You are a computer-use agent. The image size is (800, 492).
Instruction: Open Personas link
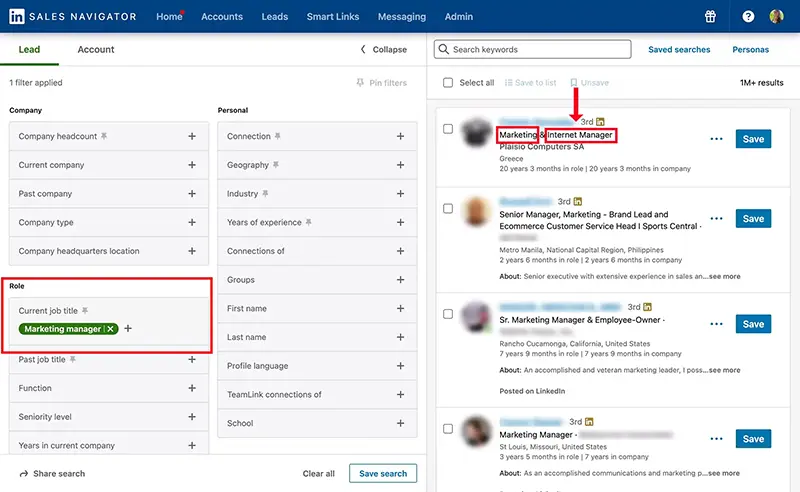(751, 50)
